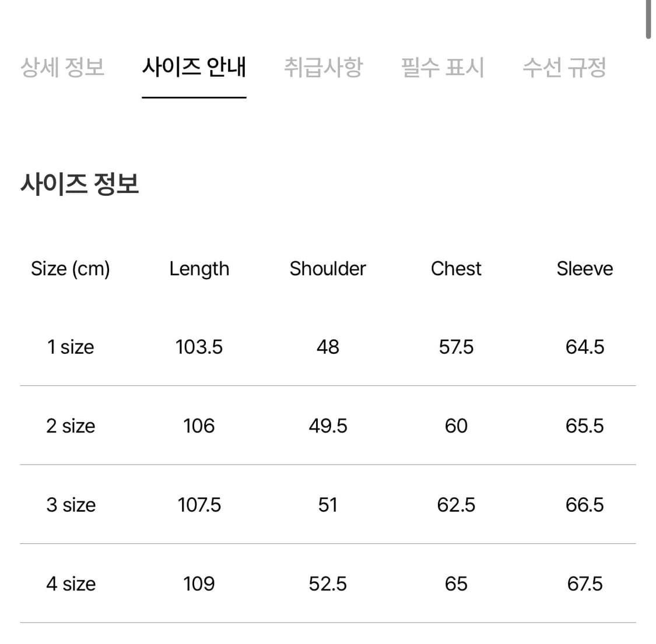
Task: Select the 2 size row label
Action: coord(71,426)
